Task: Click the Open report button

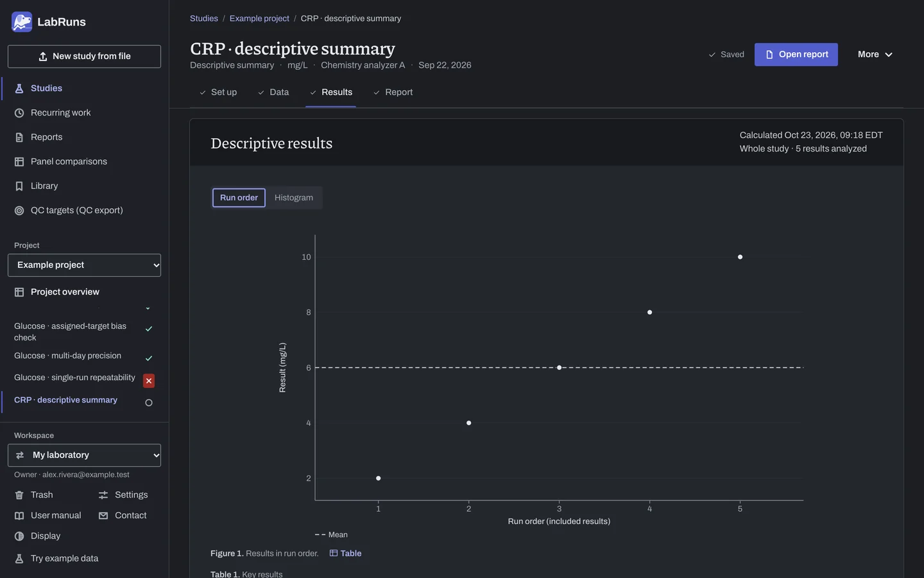Action: point(796,55)
